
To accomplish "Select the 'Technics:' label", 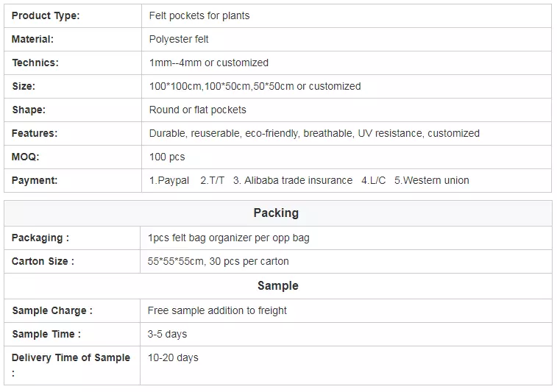I will click(x=35, y=63).
